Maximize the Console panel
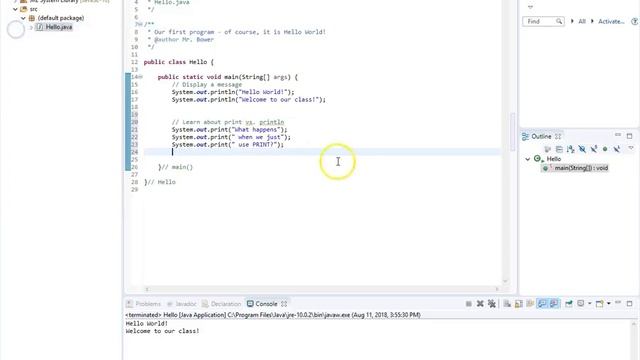The image size is (640, 360). 629,304
